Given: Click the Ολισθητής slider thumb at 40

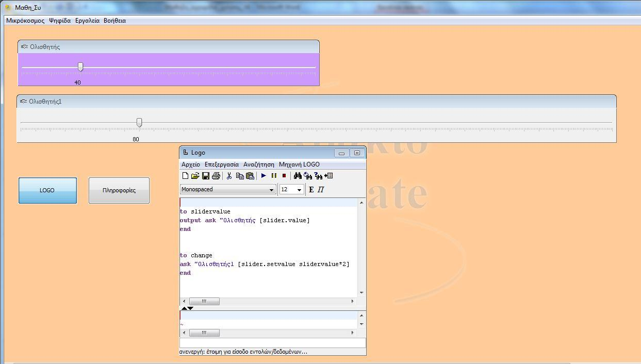Looking at the screenshot, I should (80, 67).
